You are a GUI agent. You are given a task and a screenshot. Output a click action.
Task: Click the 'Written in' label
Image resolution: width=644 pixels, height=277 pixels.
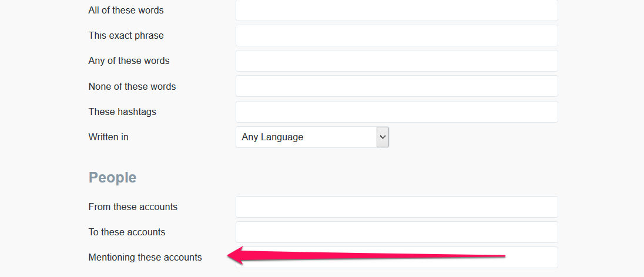coord(109,137)
